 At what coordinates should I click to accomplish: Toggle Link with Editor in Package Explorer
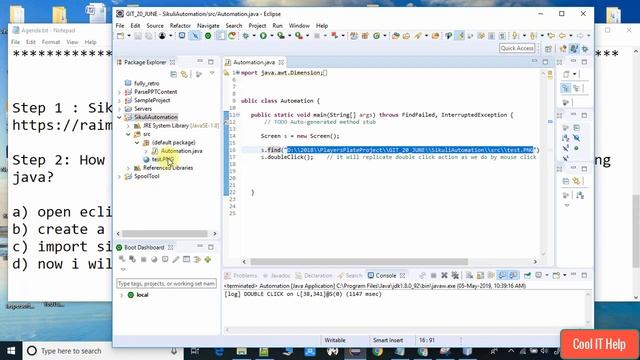click(184, 74)
